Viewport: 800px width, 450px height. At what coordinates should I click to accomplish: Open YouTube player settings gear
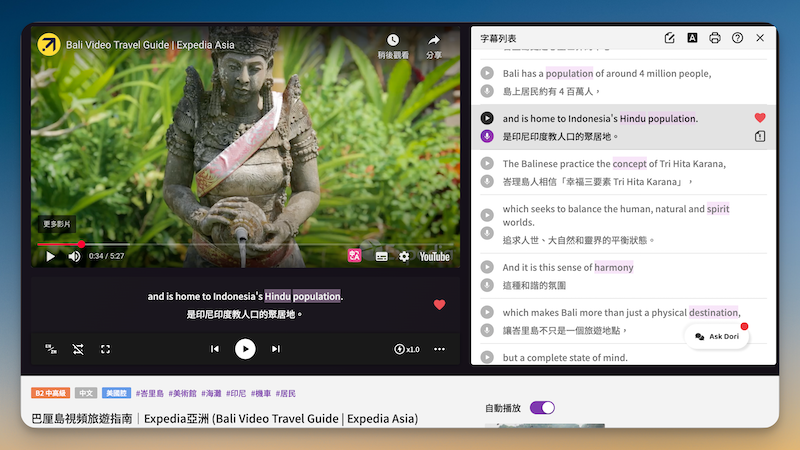[x=404, y=256]
